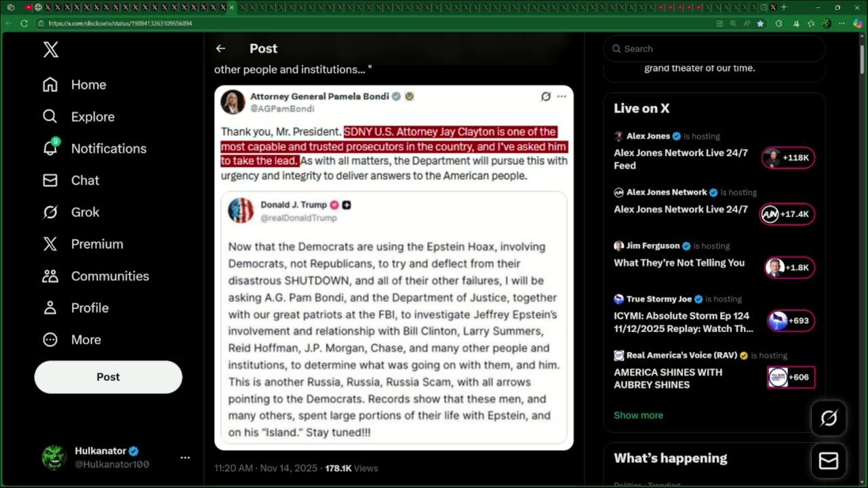868x488 pixels.
Task: Open the Alex Jones Network Live 24/7 Feed
Action: click(681, 159)
